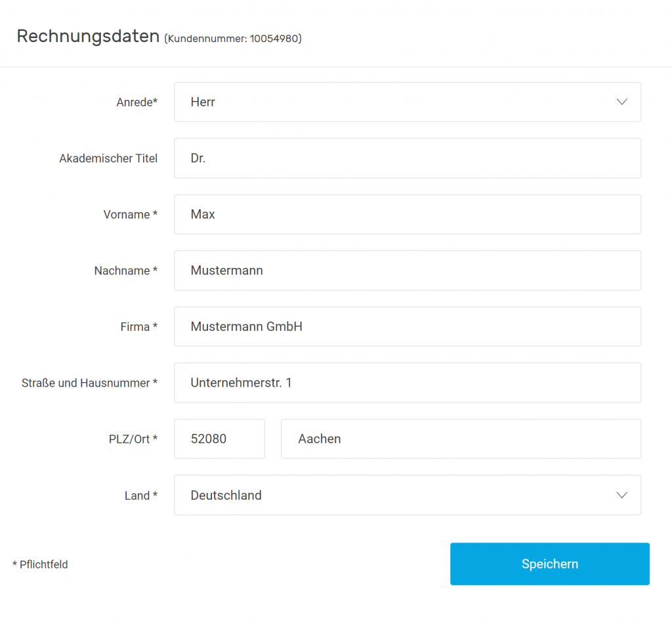Image resolution: width=672 pixels, height=618 pixels.
Task: Click the Akademischer Titel label
Action: tap(108, 159)
